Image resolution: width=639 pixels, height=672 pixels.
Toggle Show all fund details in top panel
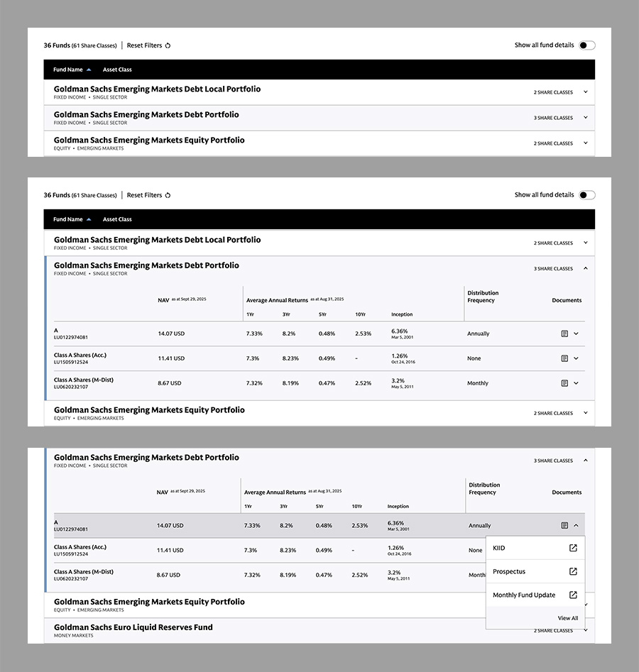tap(586, 45)
